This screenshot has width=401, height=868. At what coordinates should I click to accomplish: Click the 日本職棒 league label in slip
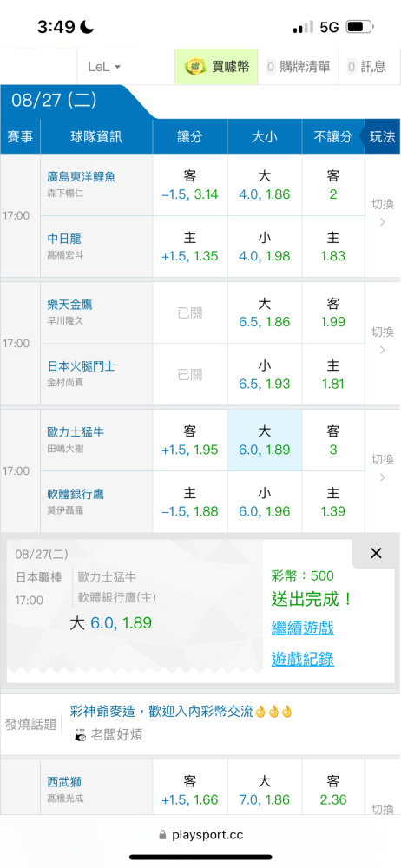pos(37,578)
